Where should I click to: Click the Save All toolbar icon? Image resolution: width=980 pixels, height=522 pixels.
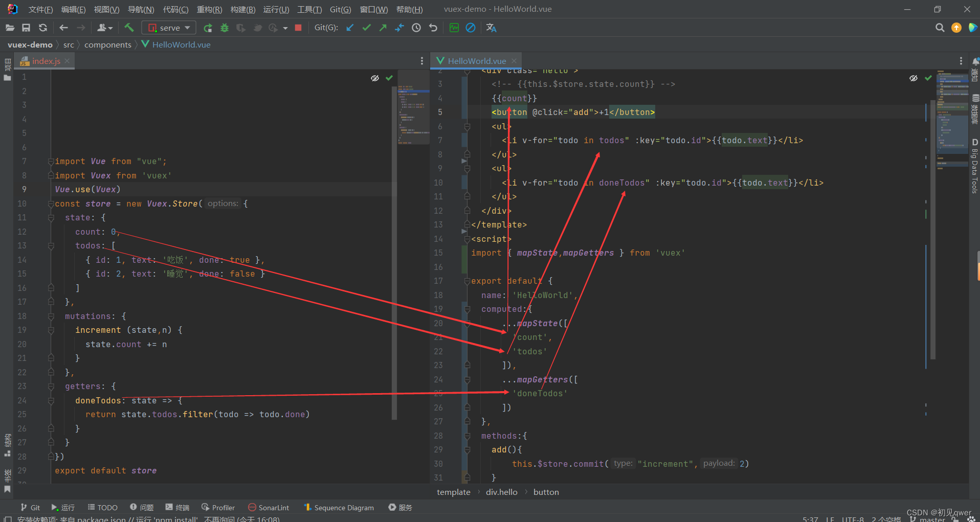[x=26, y=28]
